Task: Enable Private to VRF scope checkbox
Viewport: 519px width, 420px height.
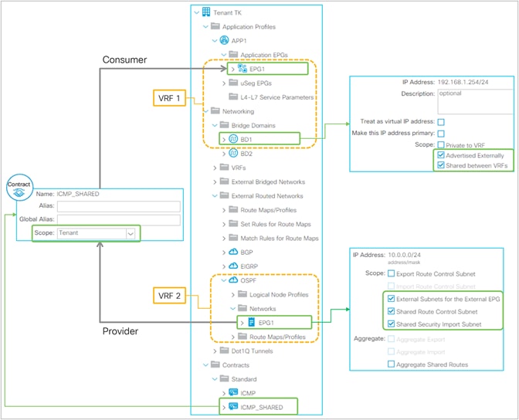Action: 441,144
